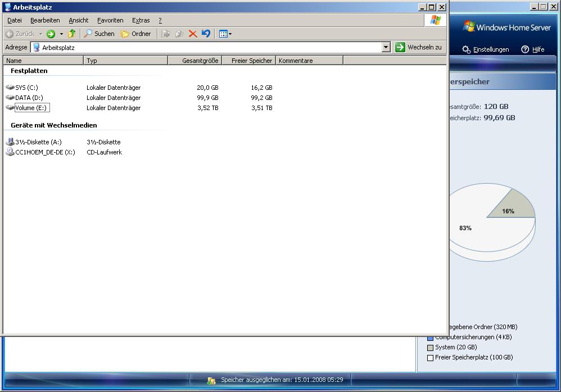The image size is (561, 392).
Task: Click the Wechseln zu go button
Action: (x=419, y=47)
